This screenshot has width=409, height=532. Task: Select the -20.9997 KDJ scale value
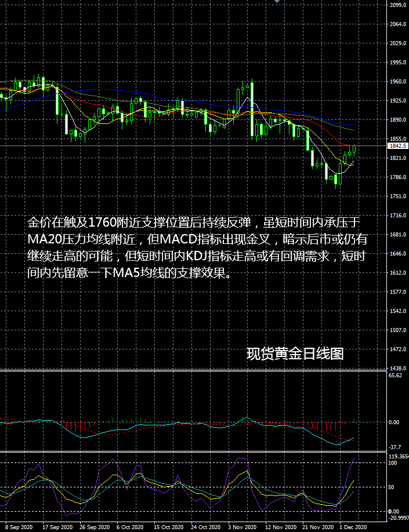point(399,518)
